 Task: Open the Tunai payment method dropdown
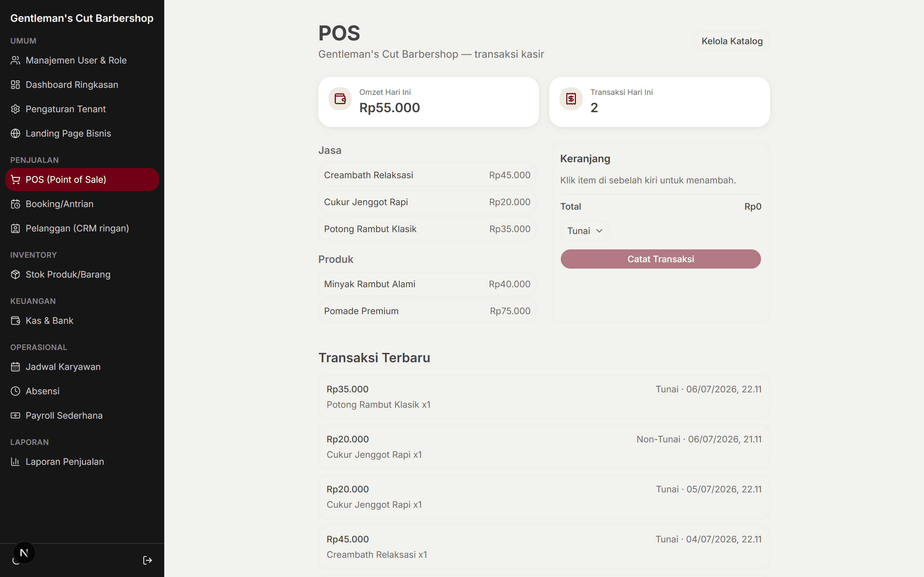point(585,231)
